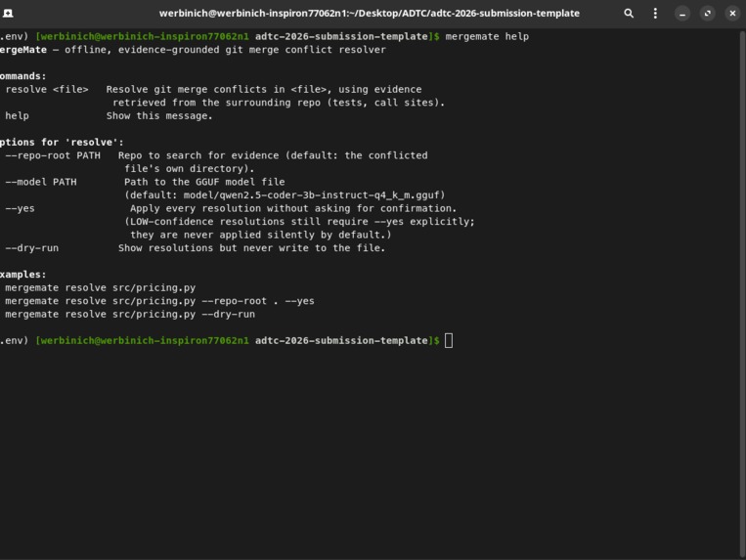The image size is (746, 560).
Task: Click 'Show resolutions but never write to the file.'
Action: [x=251, y=248]
